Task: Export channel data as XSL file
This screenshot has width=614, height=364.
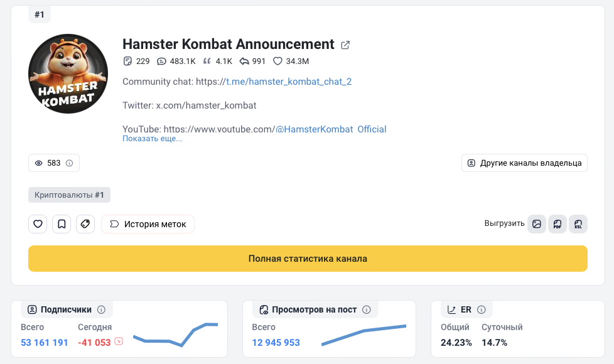Action: [x=578, y=224]
